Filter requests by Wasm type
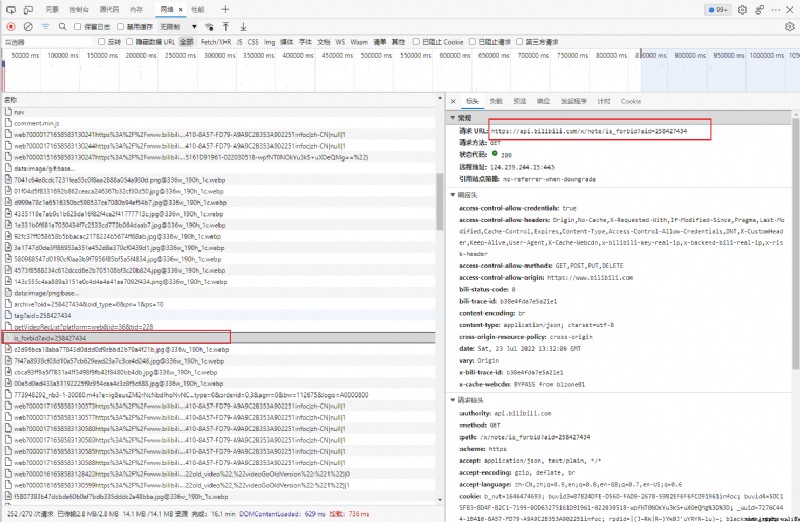Viewport: 800px width, 522px height. coord(359,42)
